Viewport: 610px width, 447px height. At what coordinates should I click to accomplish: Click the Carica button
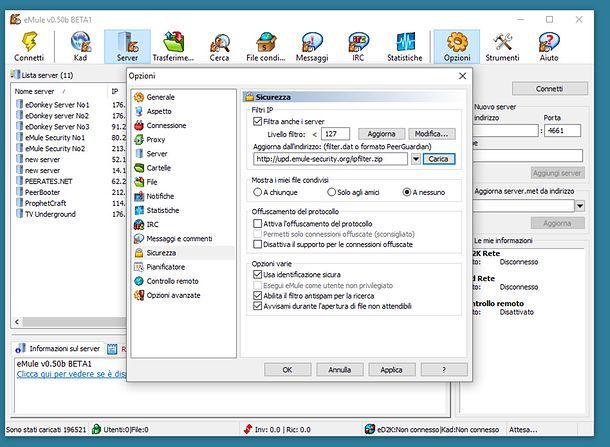click(x=438, y=159)
